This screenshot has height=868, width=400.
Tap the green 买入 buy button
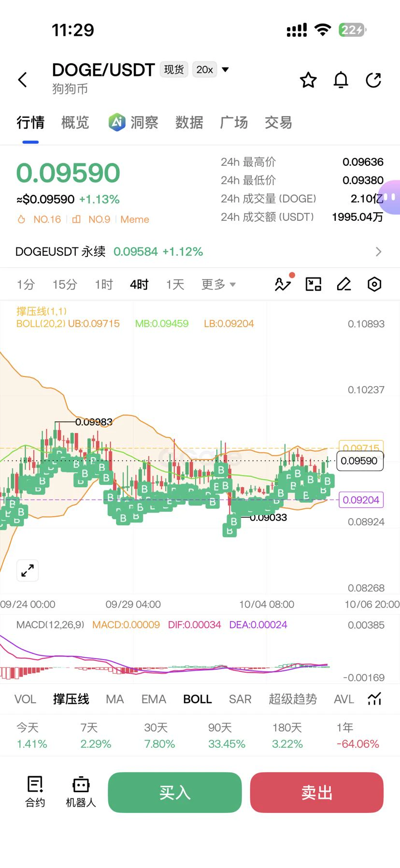pyautogui.click(x=175, y=792)
